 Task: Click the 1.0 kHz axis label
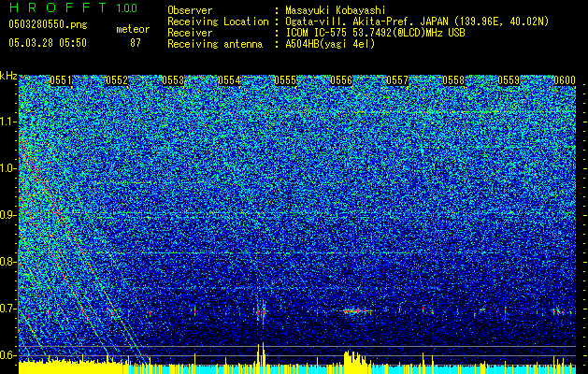point(8,168)
